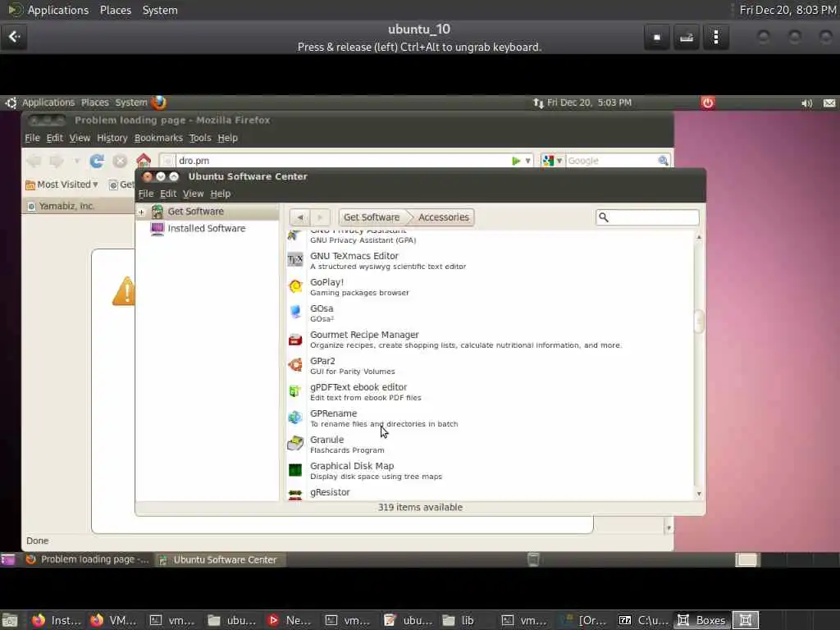840x630 pixels.
Task: Click Ubuntu Software Center taskbar button
Action: coord(220,559)
